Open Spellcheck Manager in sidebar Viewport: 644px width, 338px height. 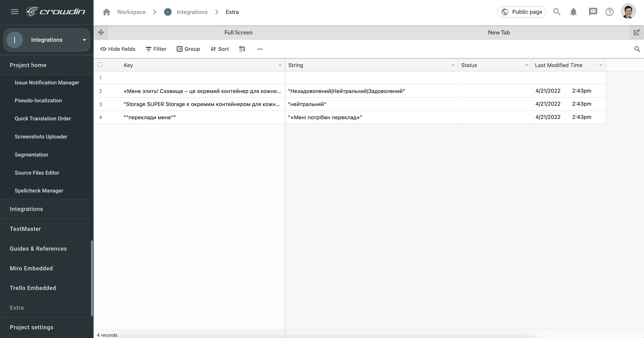click(39, 190)
